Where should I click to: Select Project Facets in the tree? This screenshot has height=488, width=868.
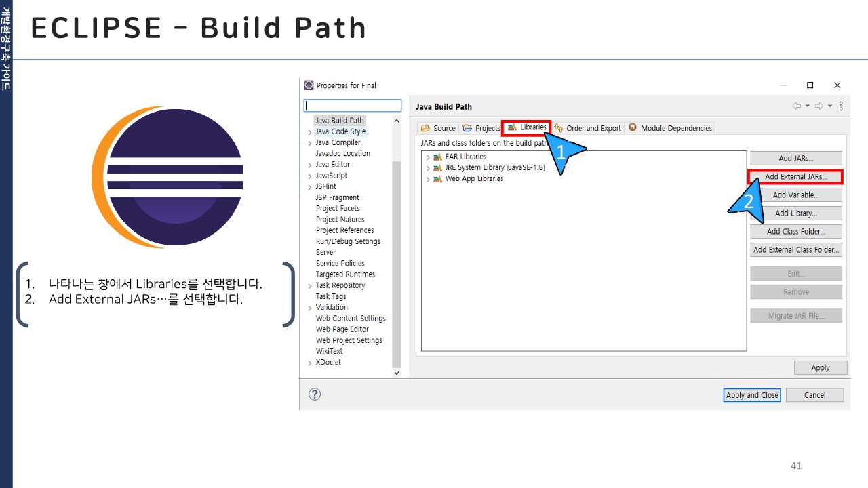coord(338,208)
